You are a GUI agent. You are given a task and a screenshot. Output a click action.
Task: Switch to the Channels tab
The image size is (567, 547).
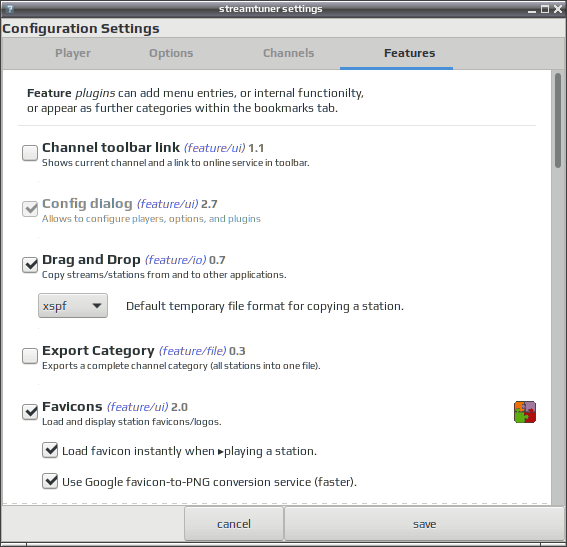(x=289, y=53)
